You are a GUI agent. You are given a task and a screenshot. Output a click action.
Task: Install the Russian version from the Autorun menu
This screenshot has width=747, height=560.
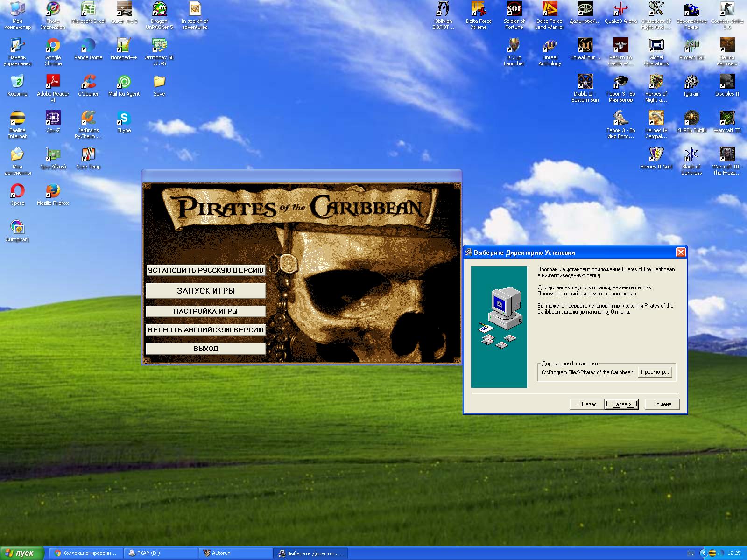206,270
